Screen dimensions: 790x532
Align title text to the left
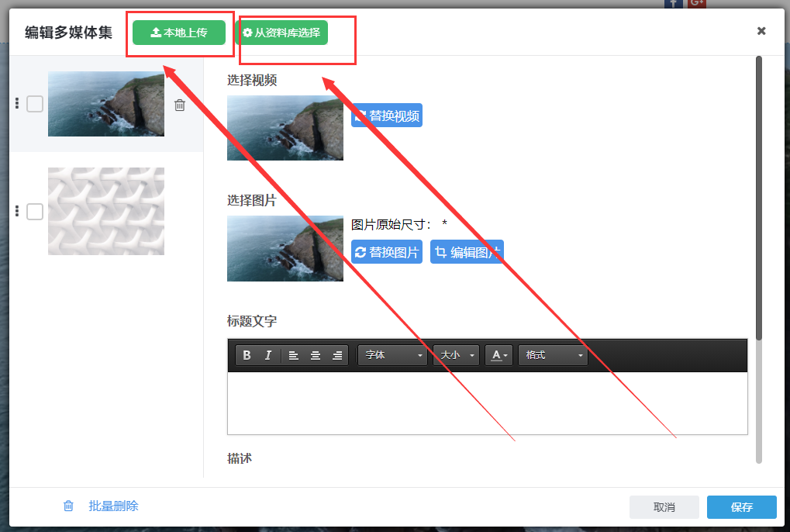[x=293, y=355]
